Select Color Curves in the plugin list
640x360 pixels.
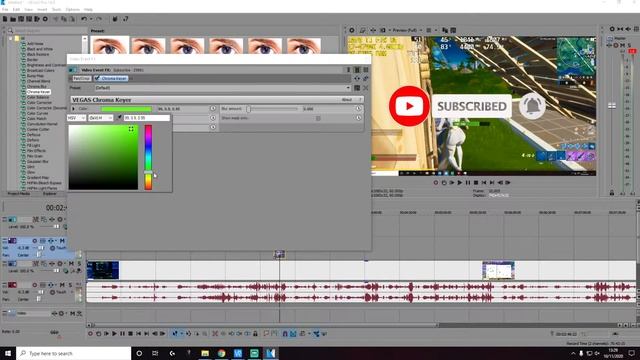click(37, 113)
